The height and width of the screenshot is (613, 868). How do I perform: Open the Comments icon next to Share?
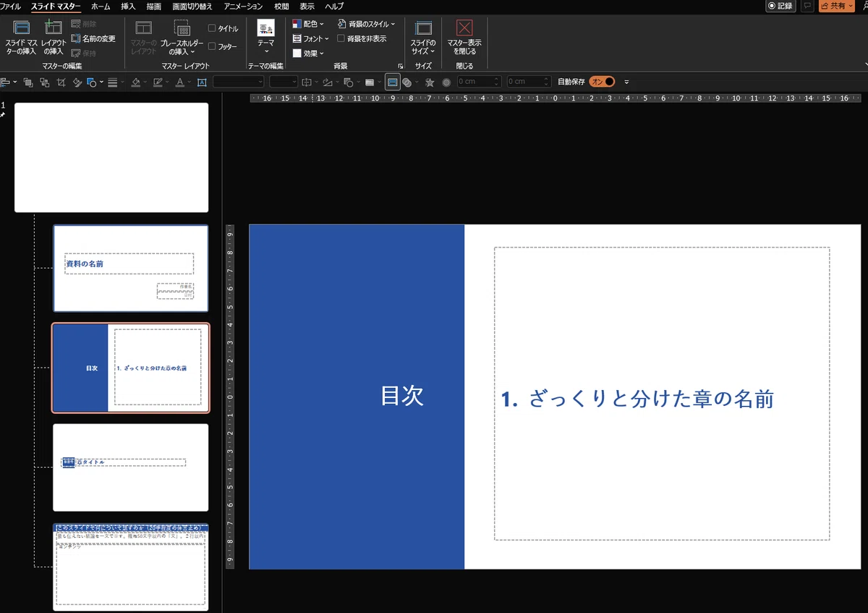coord(807,6)
